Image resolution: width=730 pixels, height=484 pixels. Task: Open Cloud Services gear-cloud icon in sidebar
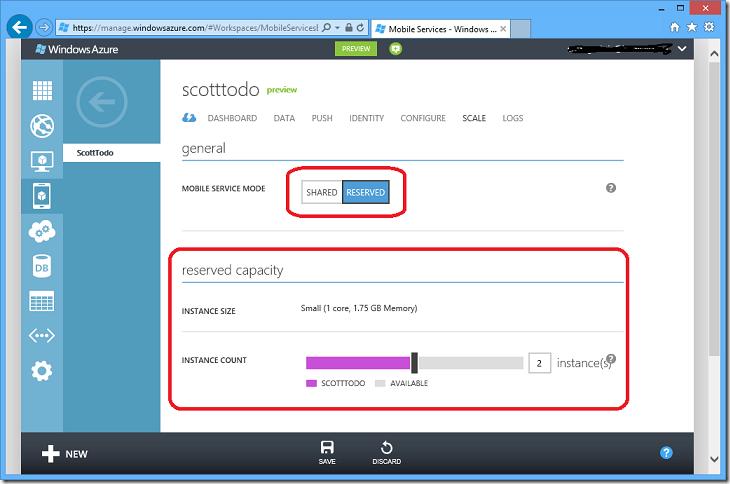click(42, 231)
